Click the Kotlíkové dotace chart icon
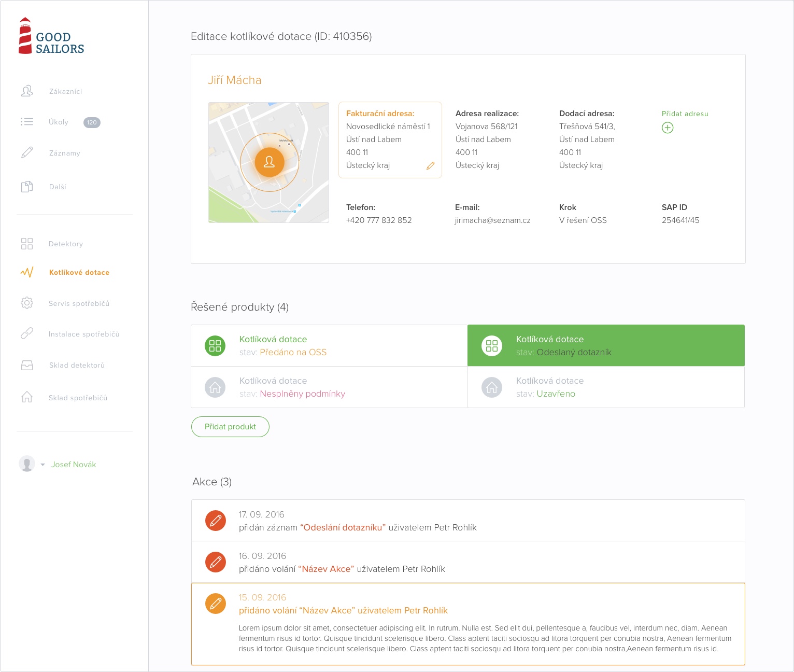The width and height of the screenshot is (794, 672). [27, 272]
